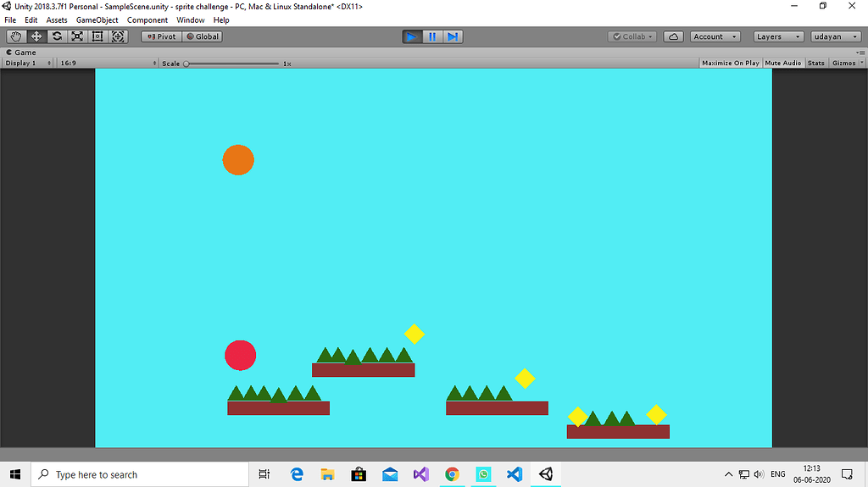The height and width of the screenshot is (487, 868).
Task: Open the Display 1 dropdown
Action: 28,63
